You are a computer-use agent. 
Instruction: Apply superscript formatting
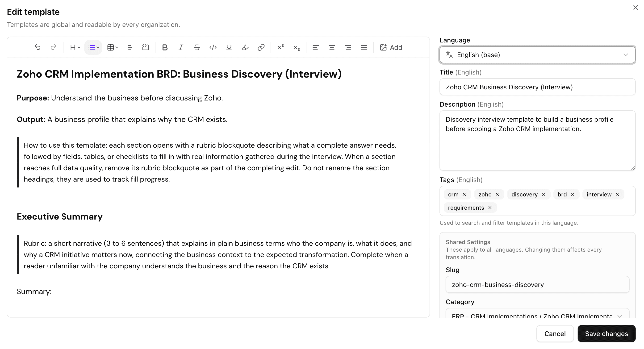[280, 47]
